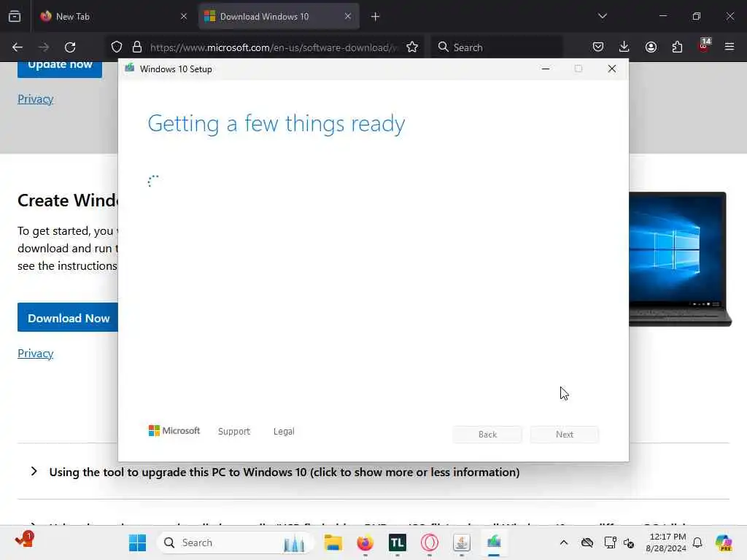The width and height of the screenshot is (747, 560).
Task: Open the Firefox downloads panel
Action: [624, 47]
